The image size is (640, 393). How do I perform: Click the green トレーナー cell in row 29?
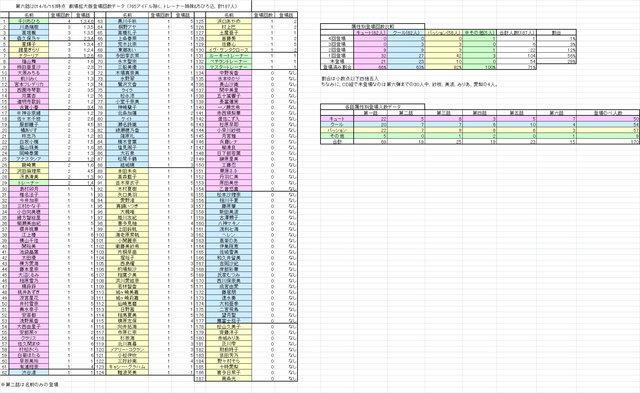pos(29,183)
